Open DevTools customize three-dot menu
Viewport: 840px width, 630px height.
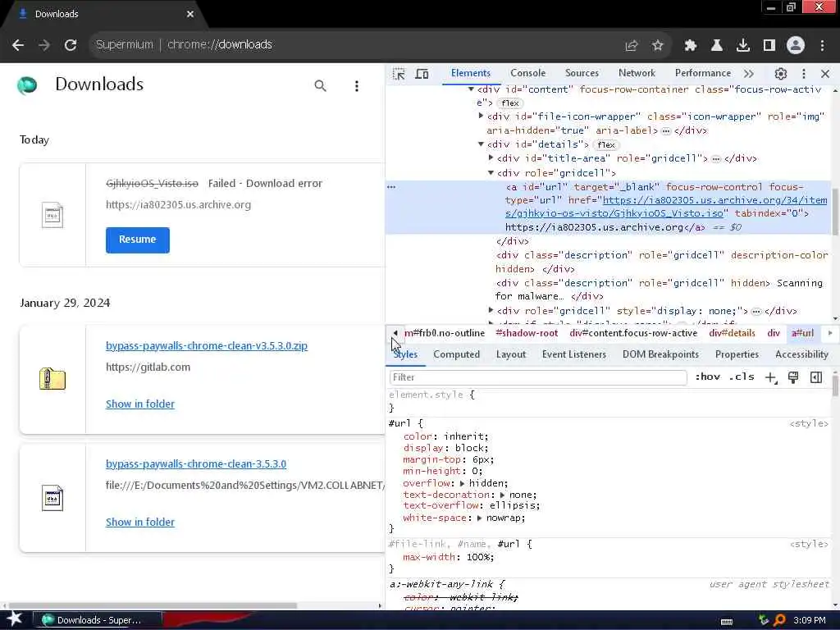[x=804, y=74]
